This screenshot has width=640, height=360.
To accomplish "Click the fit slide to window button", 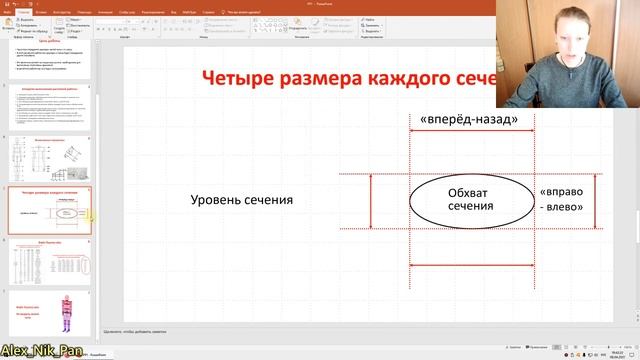I will click(636, 347).
